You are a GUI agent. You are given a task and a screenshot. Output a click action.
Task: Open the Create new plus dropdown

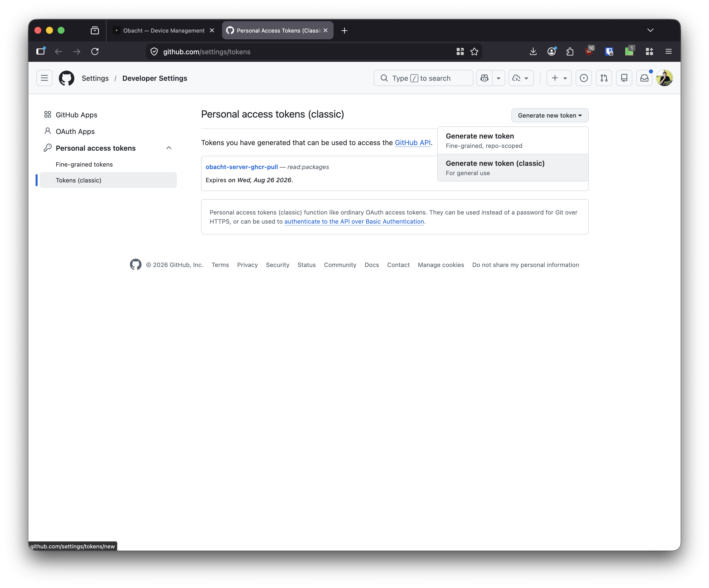click(x=559, y=78)
